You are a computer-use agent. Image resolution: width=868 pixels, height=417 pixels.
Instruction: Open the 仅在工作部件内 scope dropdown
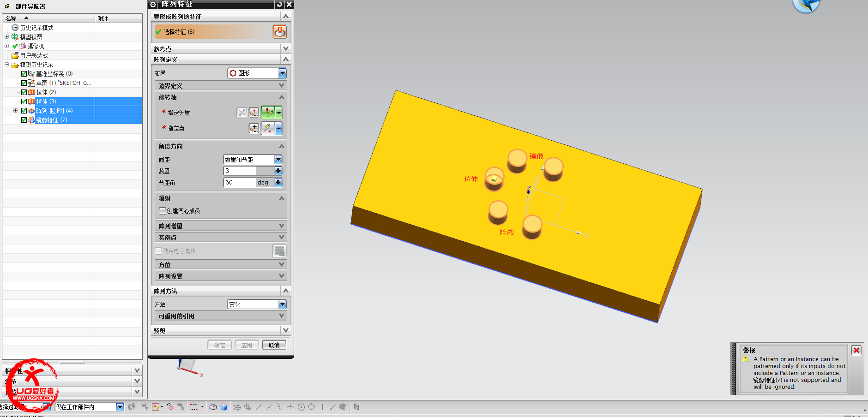(120, 407)
